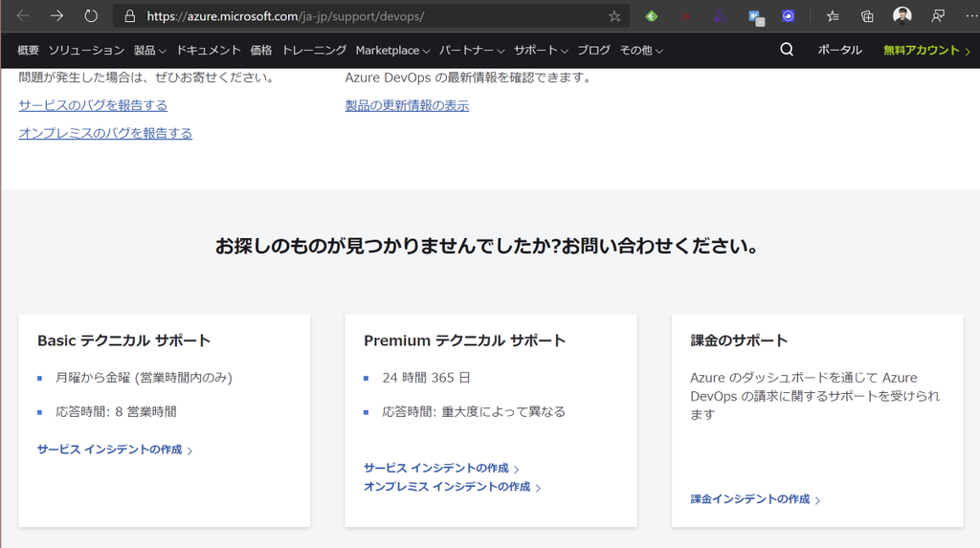Image resolution: width=980 pixels, height=548 pixels.
Task: Click text Azure DevOps の最新情報を確認できます
Action: coord(467,77)
